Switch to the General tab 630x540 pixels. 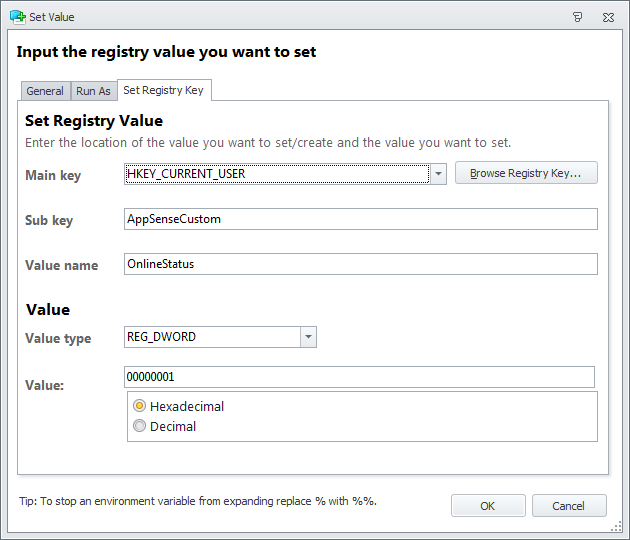click(45, 91)
